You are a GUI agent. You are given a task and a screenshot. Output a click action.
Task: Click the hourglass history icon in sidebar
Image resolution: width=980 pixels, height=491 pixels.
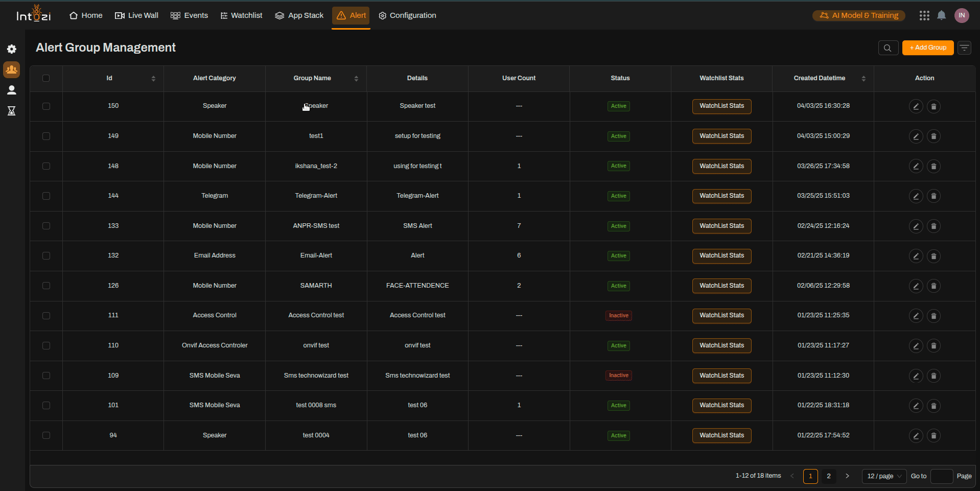[x=11, y=111]
